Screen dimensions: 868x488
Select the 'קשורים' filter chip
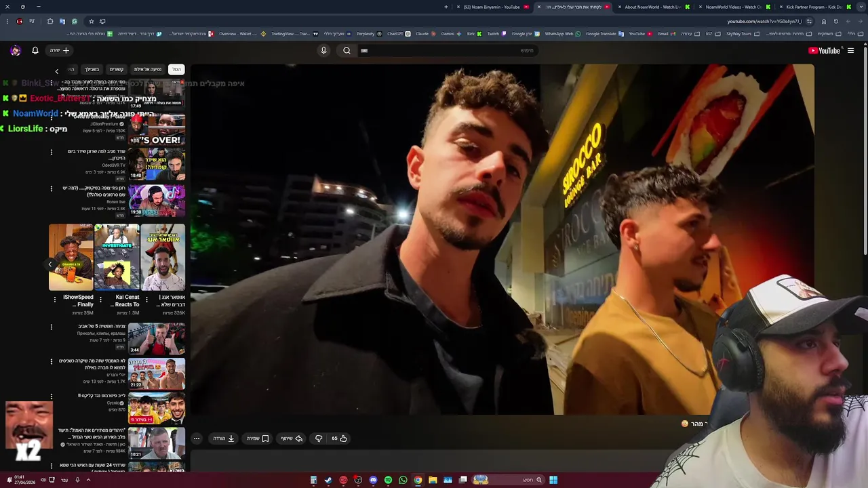click(117, 69)
